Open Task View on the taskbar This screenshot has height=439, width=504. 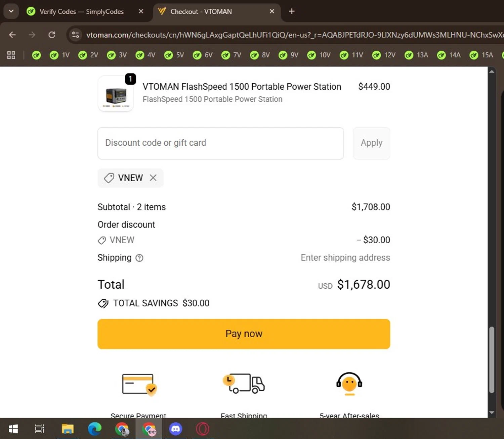(40, 429)
